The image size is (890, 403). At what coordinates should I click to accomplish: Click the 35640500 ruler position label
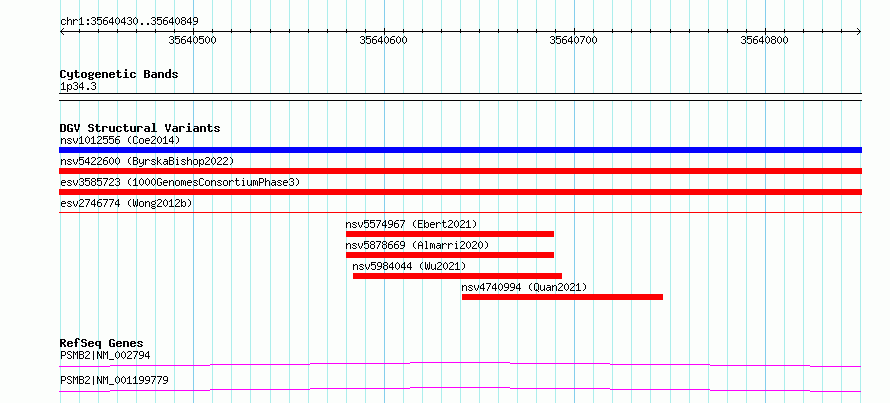click(192, 40)
